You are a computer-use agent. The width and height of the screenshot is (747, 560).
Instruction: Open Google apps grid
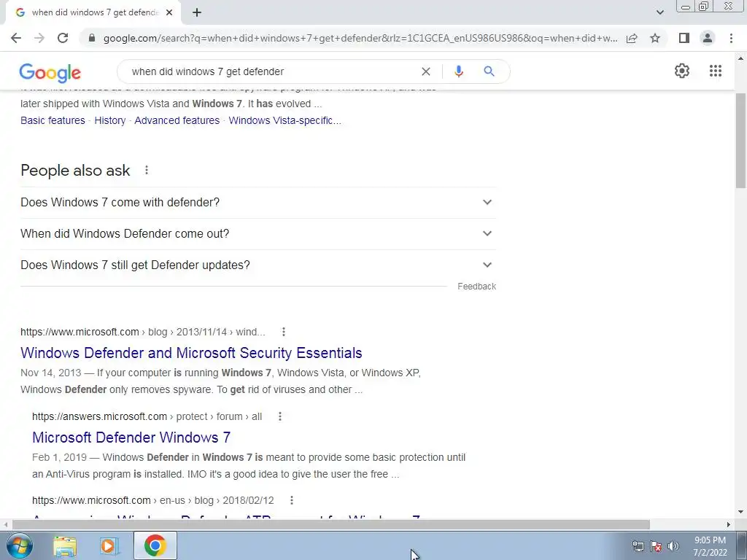click(715, 71)
